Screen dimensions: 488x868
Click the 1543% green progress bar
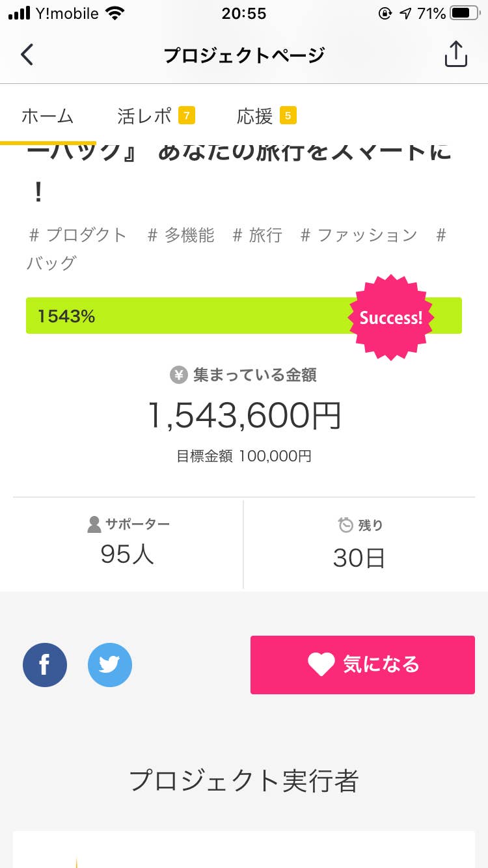point(244,316)
